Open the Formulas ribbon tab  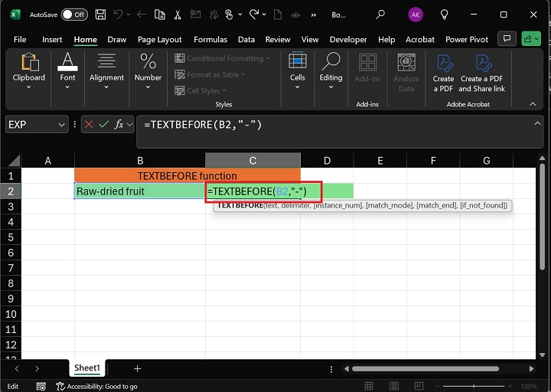210,40
